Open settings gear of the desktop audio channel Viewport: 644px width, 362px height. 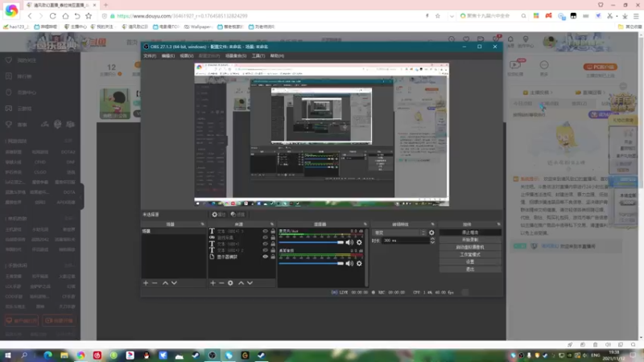pyautogui.click(x=359, y=264)
